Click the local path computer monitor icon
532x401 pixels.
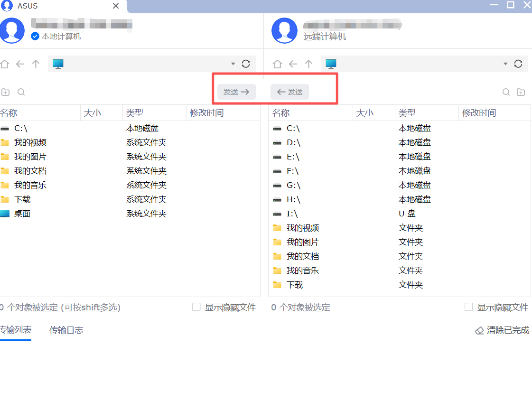tap(58, 64)
